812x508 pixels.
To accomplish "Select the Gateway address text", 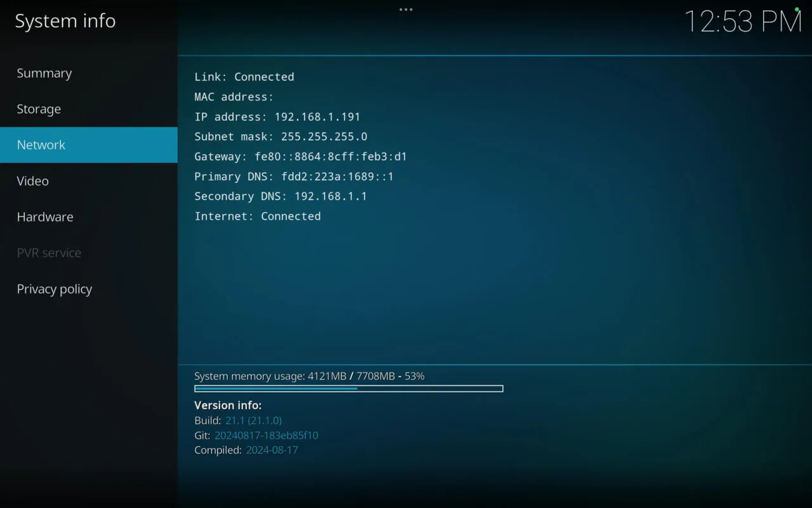I will (x=300, y=156).
